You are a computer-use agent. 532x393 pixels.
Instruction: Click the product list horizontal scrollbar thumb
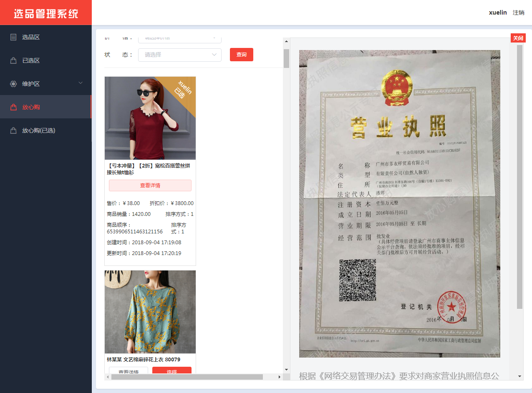(x=187, y=377)
